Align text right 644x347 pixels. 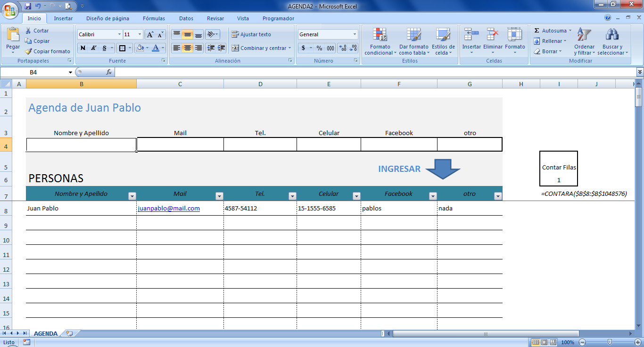click(x=198, y=48)
